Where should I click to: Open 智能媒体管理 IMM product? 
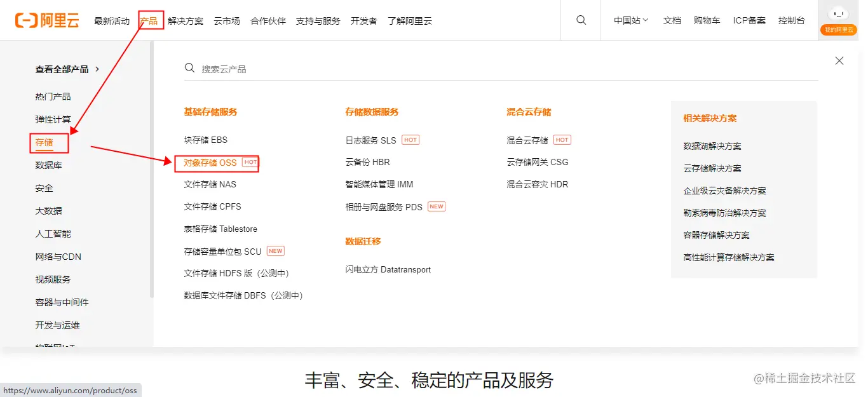click(x=379, y=184)
